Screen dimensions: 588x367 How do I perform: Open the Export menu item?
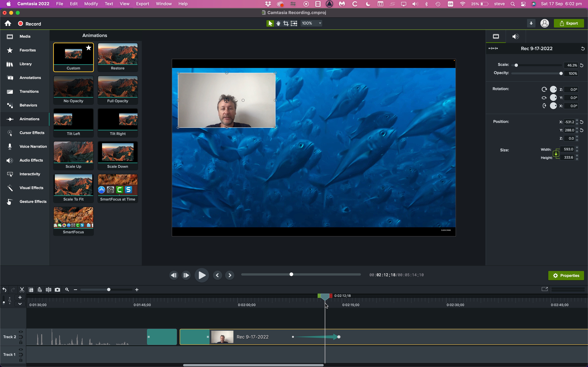pos(142,4)
